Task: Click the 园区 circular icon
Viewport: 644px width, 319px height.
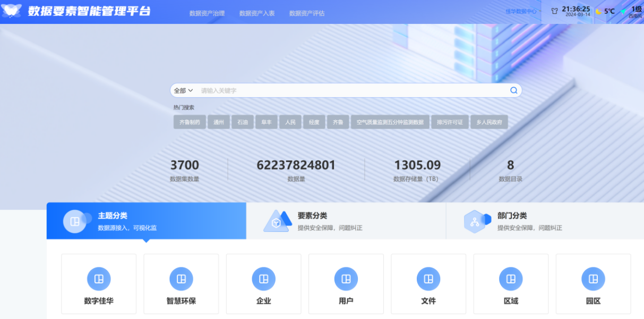Action: [x=593, y=278]
